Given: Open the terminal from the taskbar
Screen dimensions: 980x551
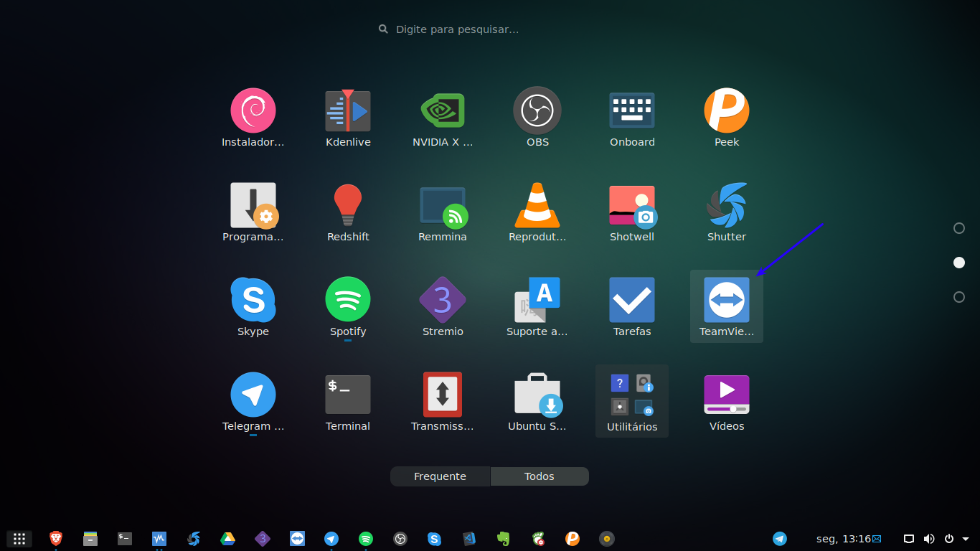Looking at the screenshot, I should 125,539.
